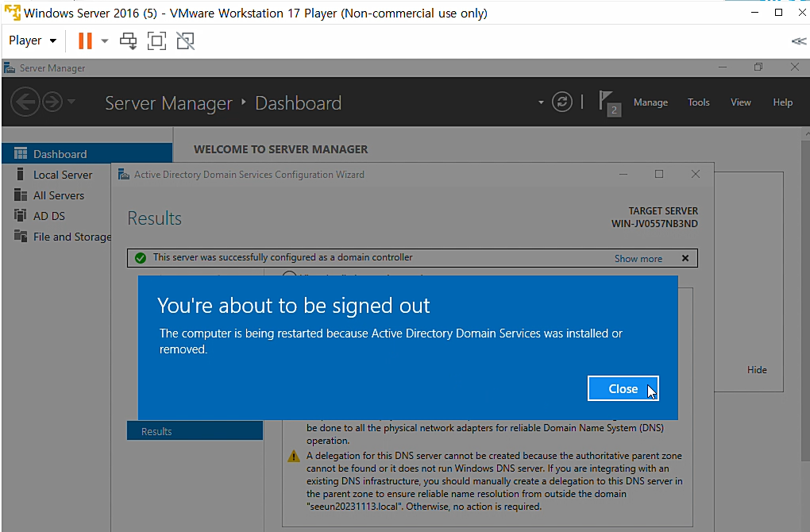Click the AD DS icon in the sidebar
This screenshot has width=810, height=532.
point(21,215)
